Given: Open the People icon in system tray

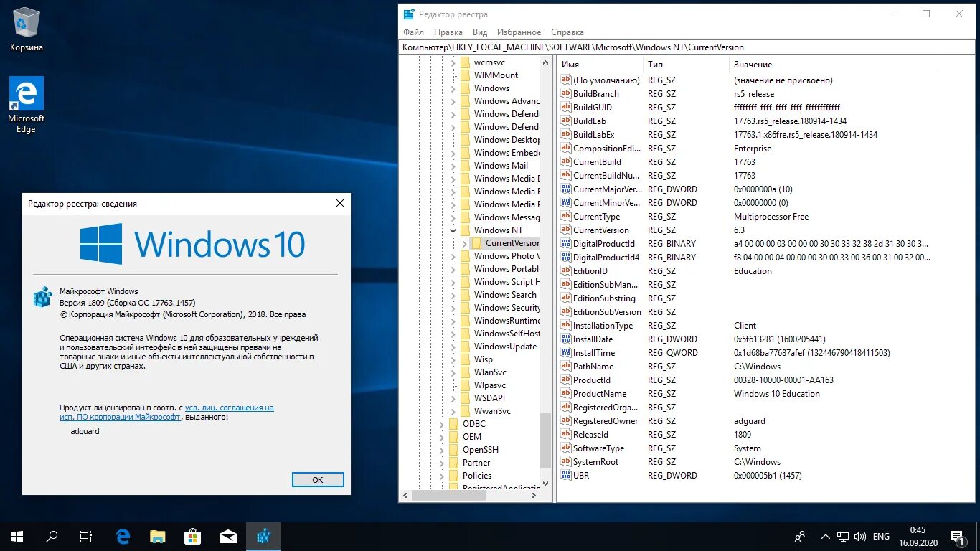Looking at the screenshot, I should pyautogui.click(x=800, y=536).
